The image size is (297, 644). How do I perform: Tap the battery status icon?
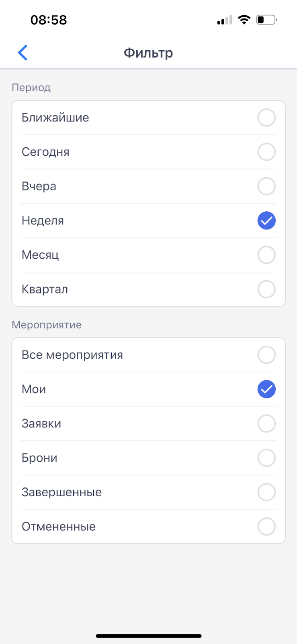click(266, 20)
